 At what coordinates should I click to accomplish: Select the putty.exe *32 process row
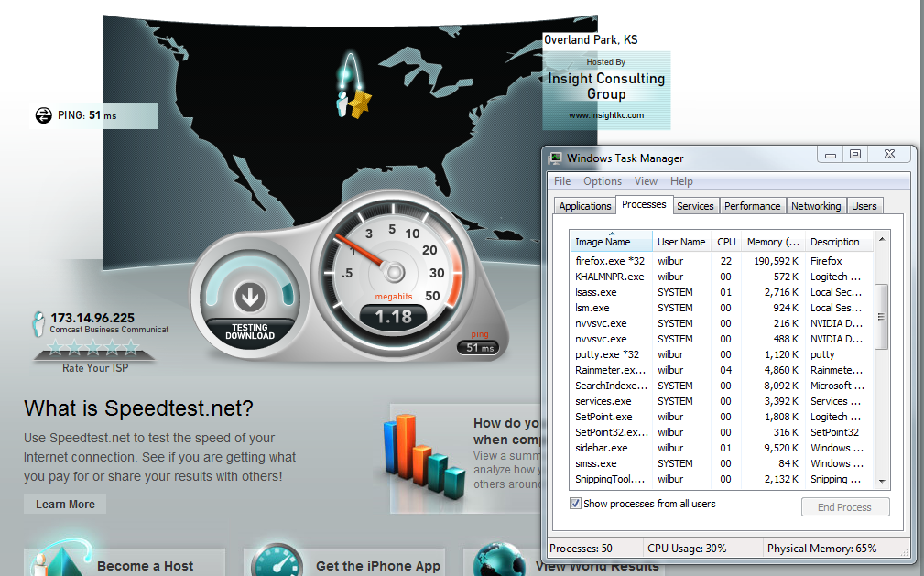(722, 354)
